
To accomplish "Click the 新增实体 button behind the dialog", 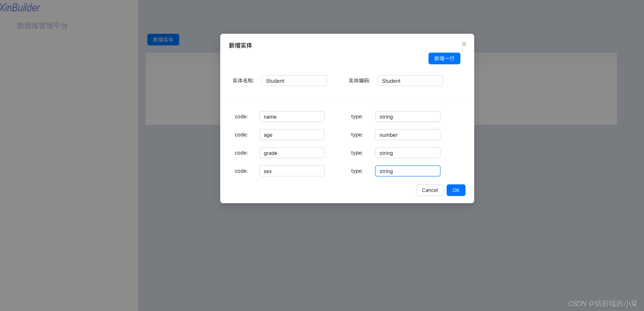I will pyautogui.click(x=163, y=40).
